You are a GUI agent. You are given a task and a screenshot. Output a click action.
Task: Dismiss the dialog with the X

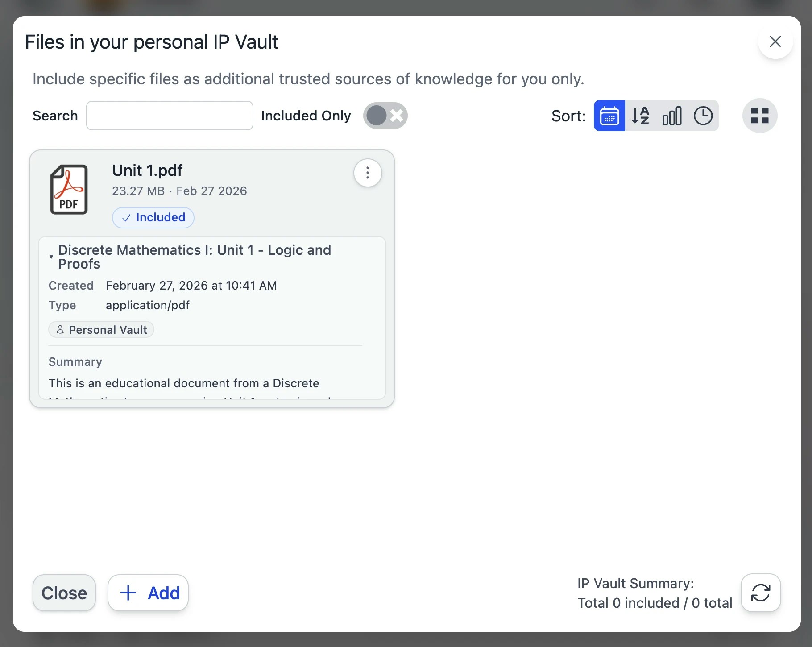[x=775, y=42]
